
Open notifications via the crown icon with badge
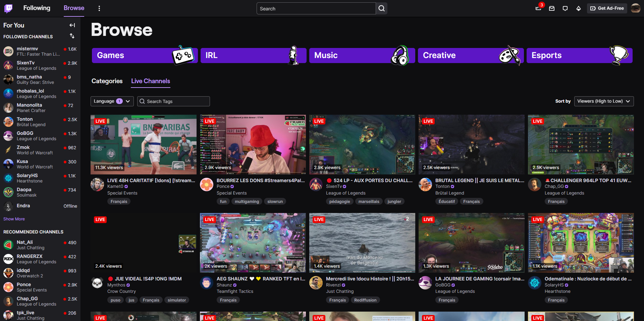538,8
